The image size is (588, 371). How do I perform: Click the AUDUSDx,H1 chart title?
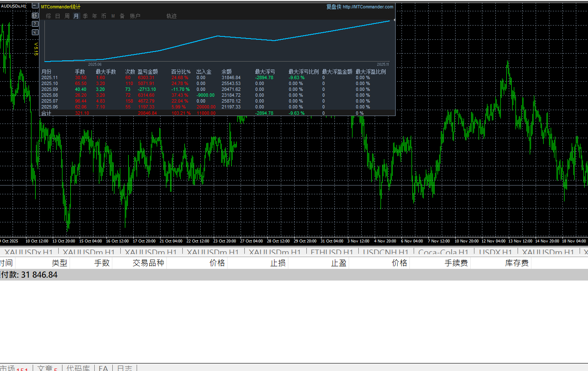coord(13,6)
